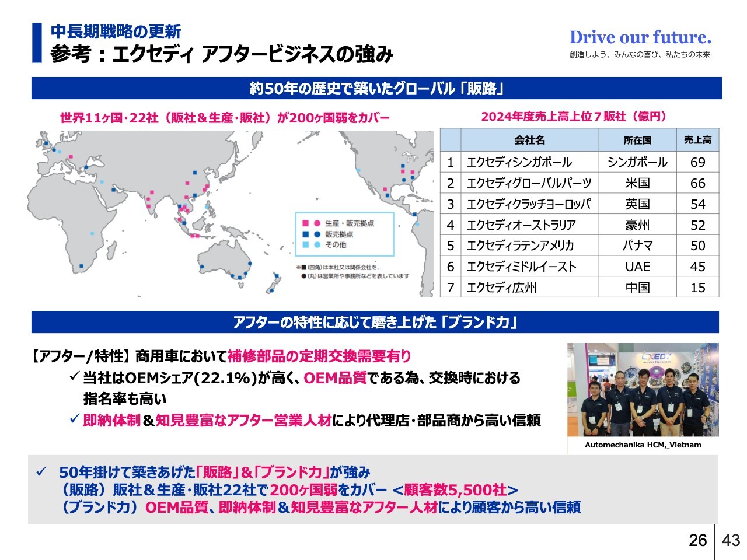Click the 売上高 table column header
The height and width of the screenshot is (560, 747).
pyautogui.click(x=697, y=140)
